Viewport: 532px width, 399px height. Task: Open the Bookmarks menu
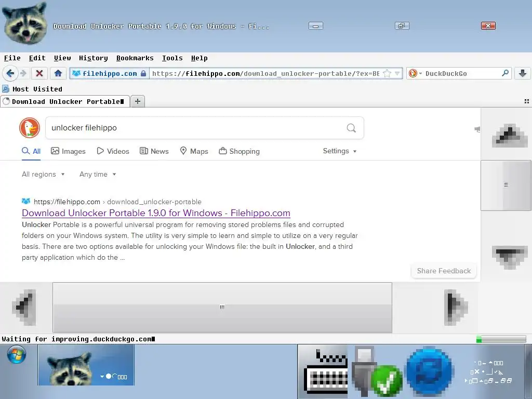click(x=135, y=58)
